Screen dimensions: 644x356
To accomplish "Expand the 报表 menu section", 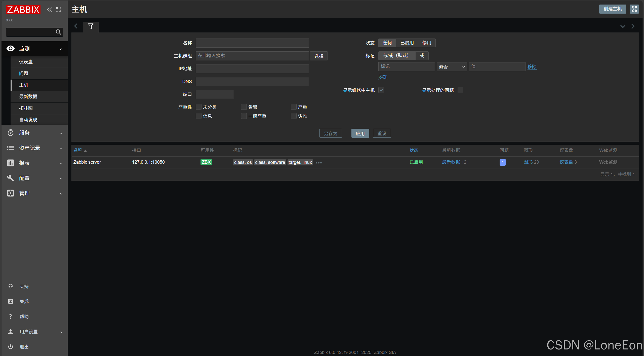I will [61, 163].
